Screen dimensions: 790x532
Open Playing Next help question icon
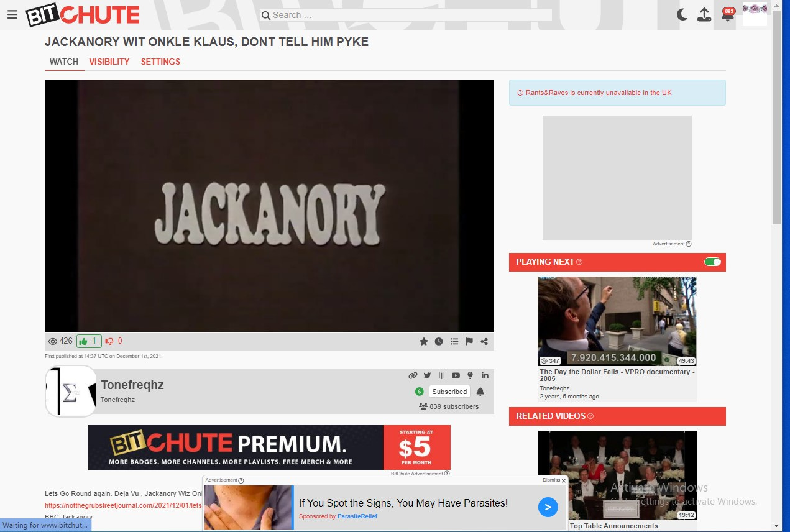pos(579,262)
